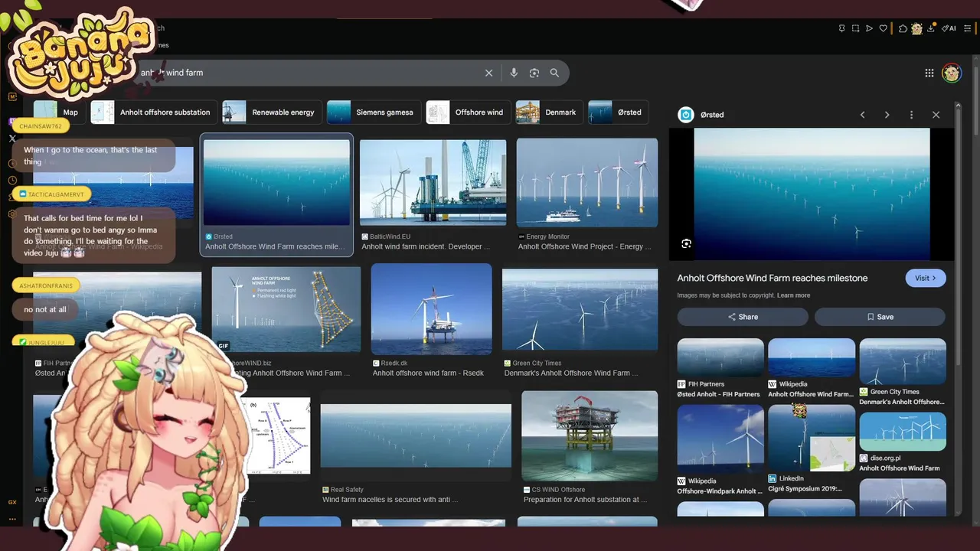Click the Save button

point(880,317)
